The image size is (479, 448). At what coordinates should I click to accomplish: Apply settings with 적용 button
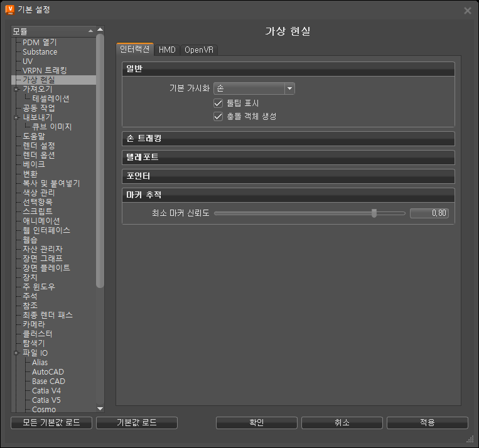click(428, 423)
